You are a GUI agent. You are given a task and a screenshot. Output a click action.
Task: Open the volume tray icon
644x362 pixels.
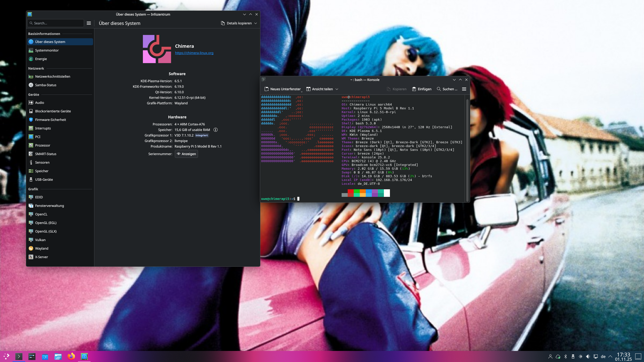click(x=588, y=356)
